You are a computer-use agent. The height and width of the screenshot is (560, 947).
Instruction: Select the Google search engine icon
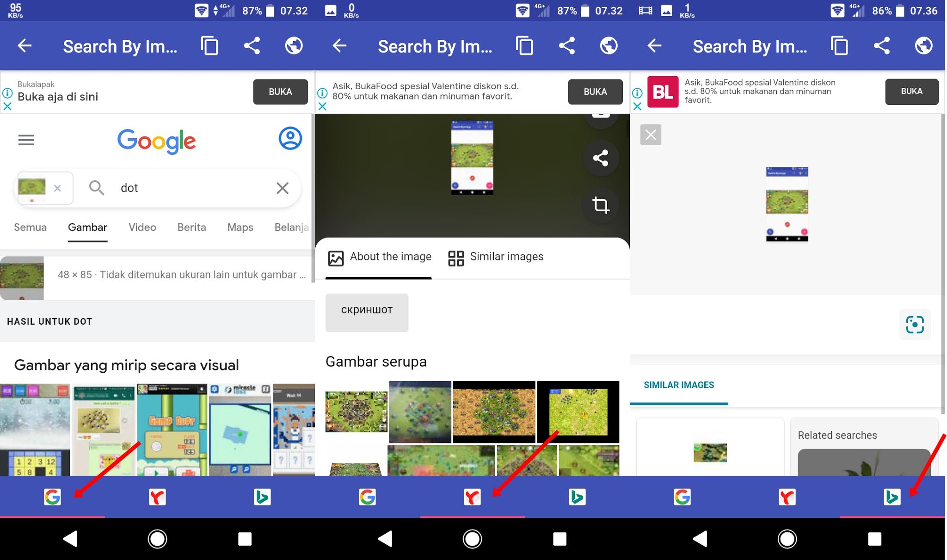[52, 498]
